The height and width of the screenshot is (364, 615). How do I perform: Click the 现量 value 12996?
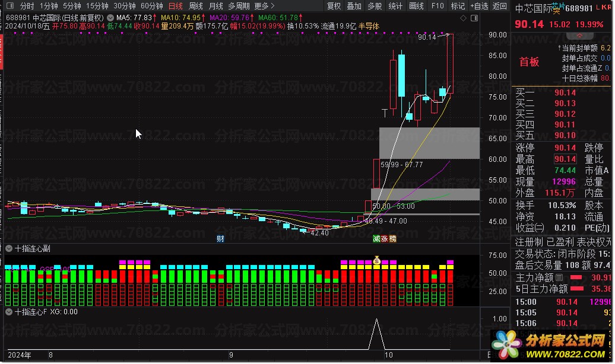563,181
